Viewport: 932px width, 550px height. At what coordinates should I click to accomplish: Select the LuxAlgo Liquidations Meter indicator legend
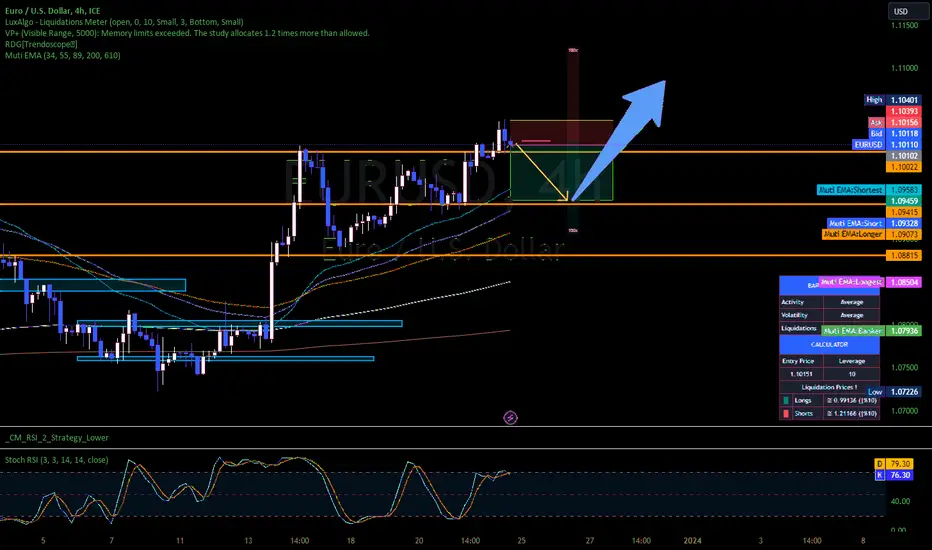(124, 22)
